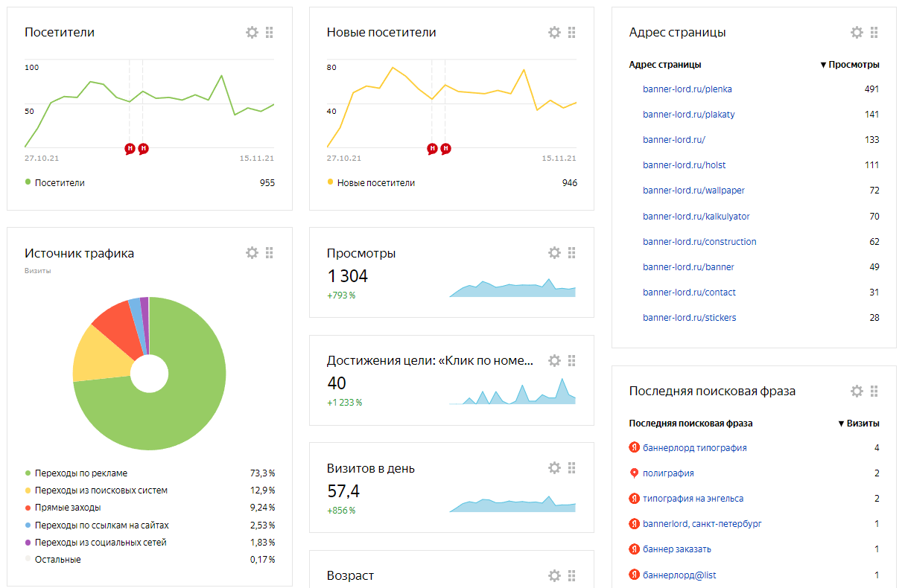Click grid handle icon on Визитов в день widget

click(x=572, y=467)
